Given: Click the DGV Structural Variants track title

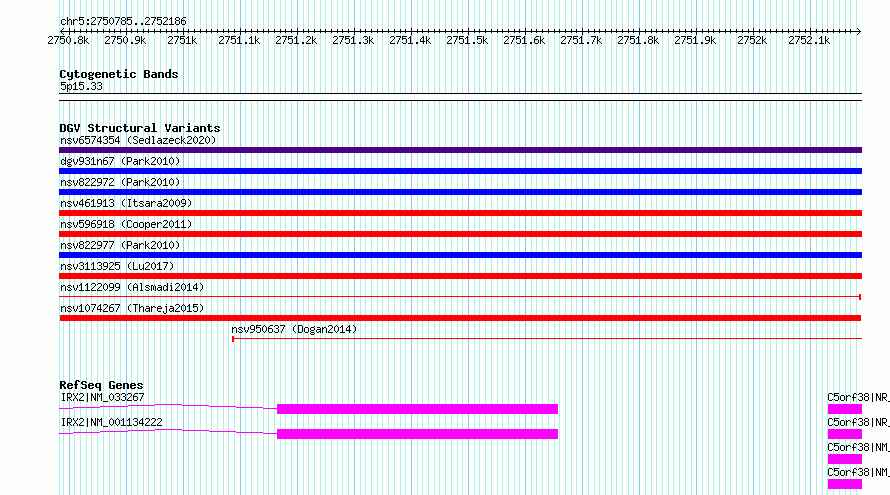Looking at the screenshot, I should pyautogui.click(x=140, y=128).
